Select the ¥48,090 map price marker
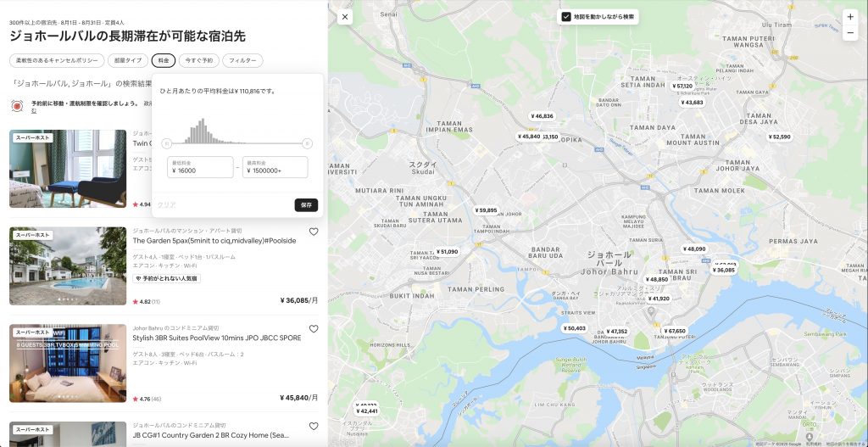Image resolution: width=868 pixels, height=447 pixels. 694,249
